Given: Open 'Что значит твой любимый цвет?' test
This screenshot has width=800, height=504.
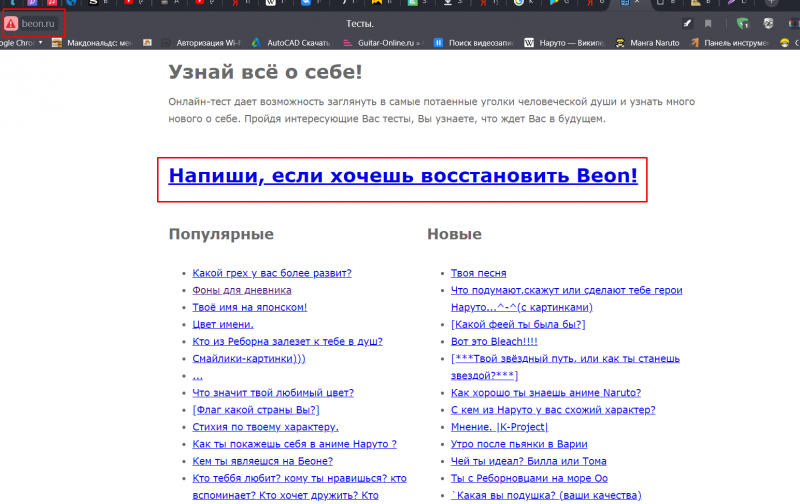Looking at the screenshot, I should click(273, 392).
